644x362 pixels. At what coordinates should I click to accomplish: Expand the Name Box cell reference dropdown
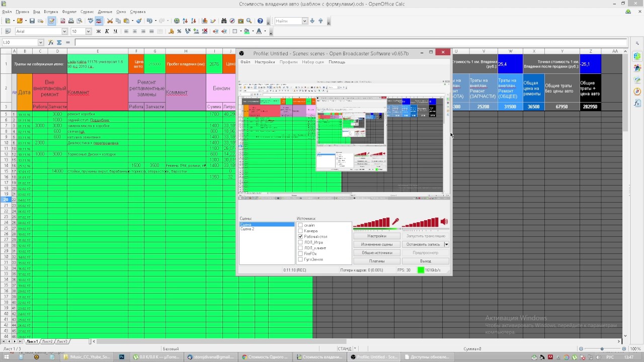point(40,43)
